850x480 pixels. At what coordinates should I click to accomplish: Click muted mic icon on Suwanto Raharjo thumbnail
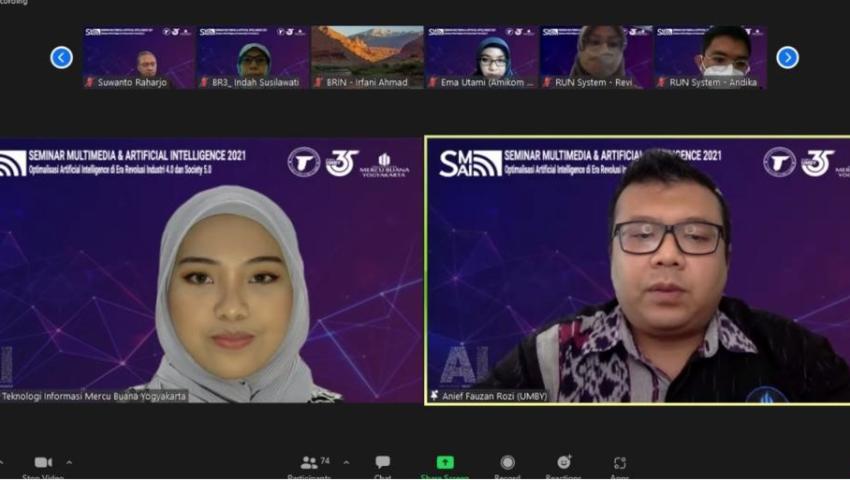(90, 82)
